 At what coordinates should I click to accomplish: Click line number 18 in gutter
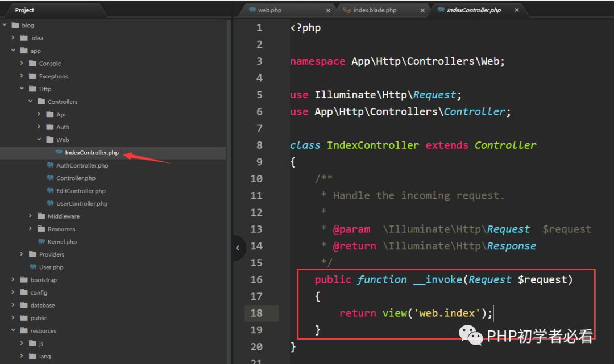pyautogui.click(x=256, y=313)
